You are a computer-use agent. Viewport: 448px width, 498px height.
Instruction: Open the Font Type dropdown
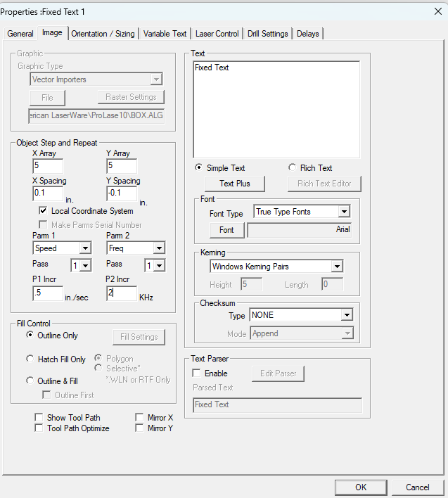302,212
